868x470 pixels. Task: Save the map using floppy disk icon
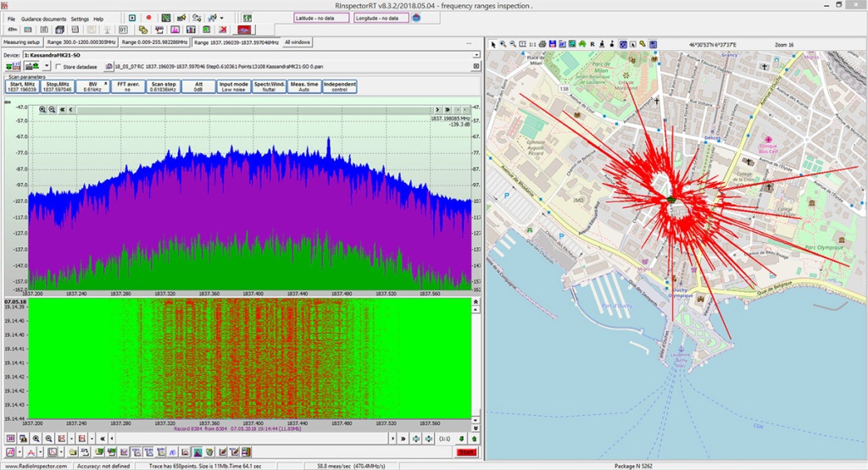(551, 44)
